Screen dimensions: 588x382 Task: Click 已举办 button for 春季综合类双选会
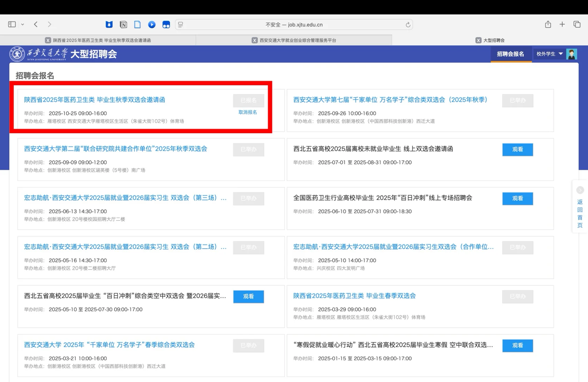point(248,346)
